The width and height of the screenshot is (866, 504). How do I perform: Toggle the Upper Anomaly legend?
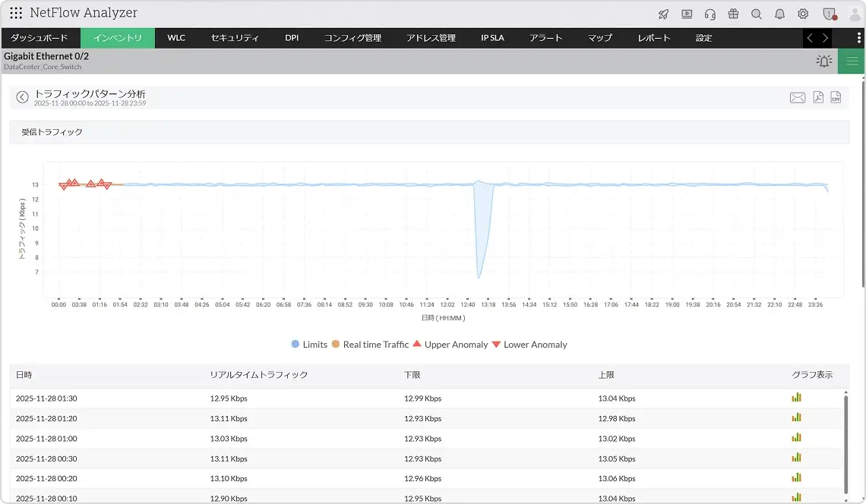point(450,345)
